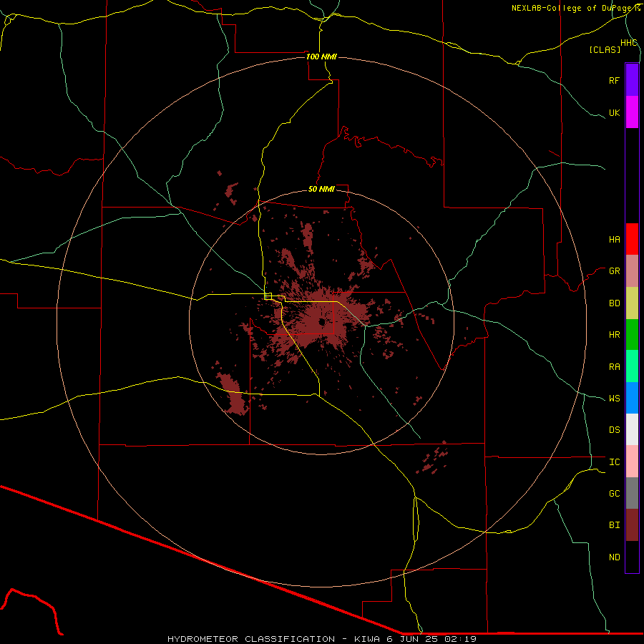
Task: Pick the RA light green legend swatch
Action: coord(632,366)
